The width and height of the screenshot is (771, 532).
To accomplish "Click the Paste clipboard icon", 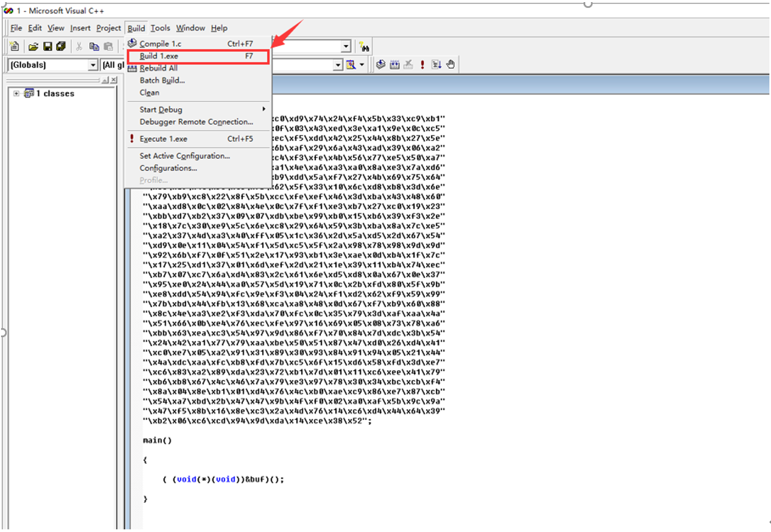I will coord(109,47).
